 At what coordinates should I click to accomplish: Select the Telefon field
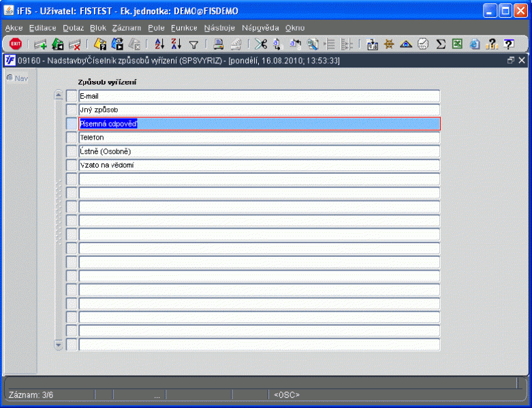click(260, 138)
